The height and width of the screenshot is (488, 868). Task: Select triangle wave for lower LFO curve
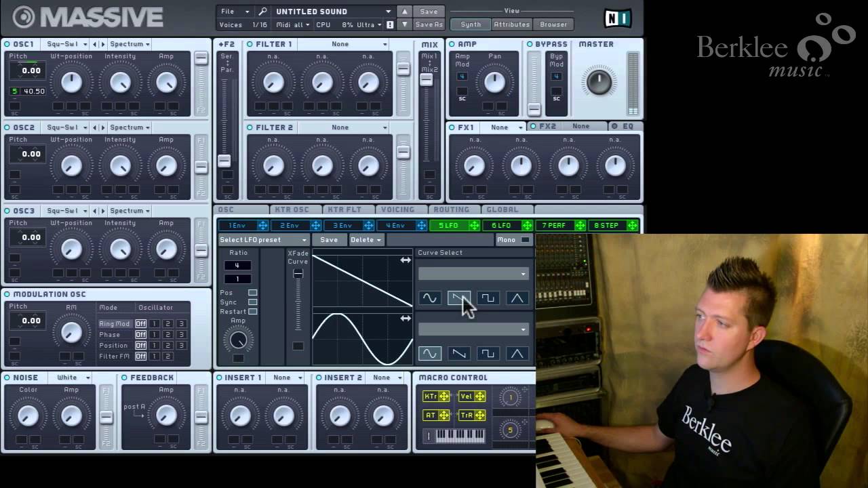click(517, 353)
